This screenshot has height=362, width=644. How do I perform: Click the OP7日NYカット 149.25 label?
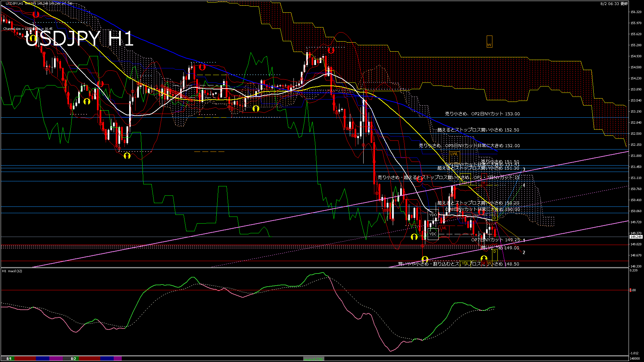pos(495,240)
